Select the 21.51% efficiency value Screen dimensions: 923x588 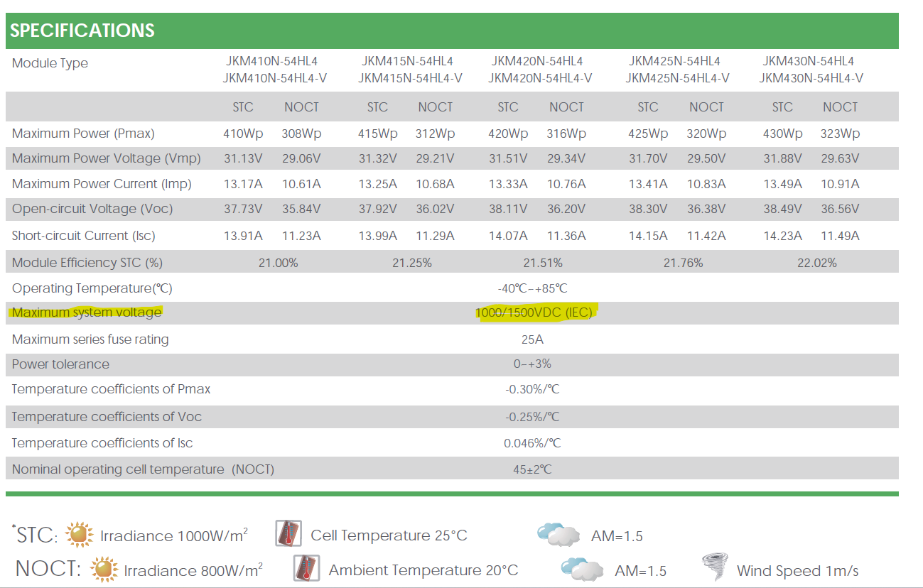(543, 263)
